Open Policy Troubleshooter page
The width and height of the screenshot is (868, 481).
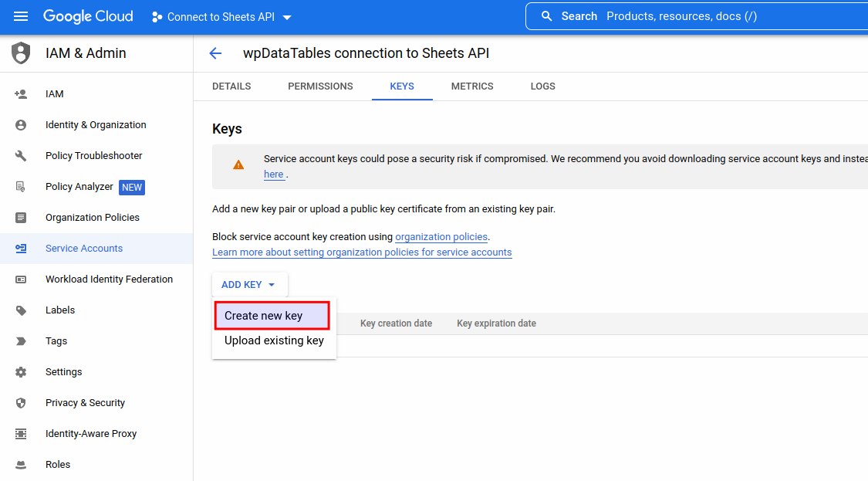coord(93,156)
